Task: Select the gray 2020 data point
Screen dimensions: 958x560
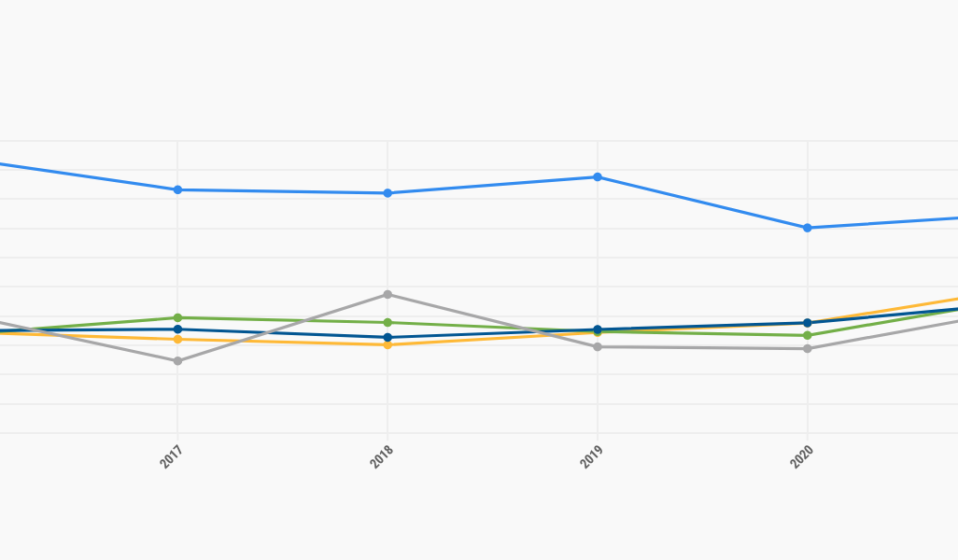Action: coord(808,348)
